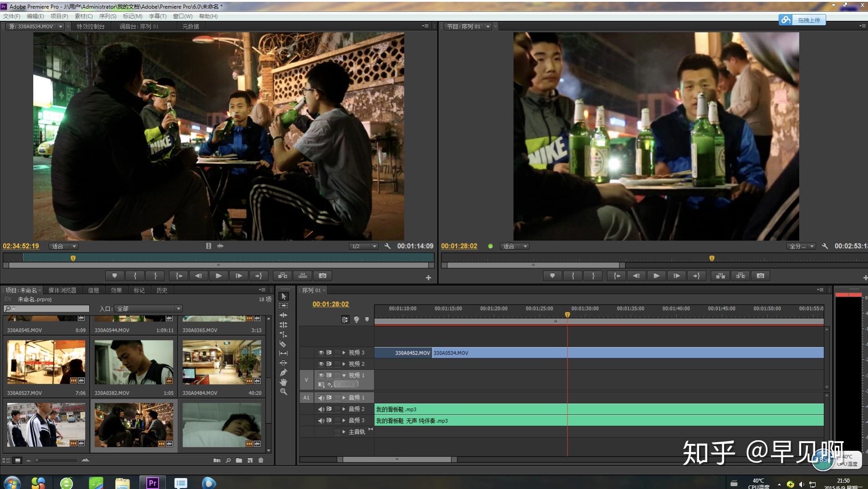This screenshot has height=489, width=868.
Task: Toggle sync lock on 视频 3 track
Action: (x=329, y=353)
